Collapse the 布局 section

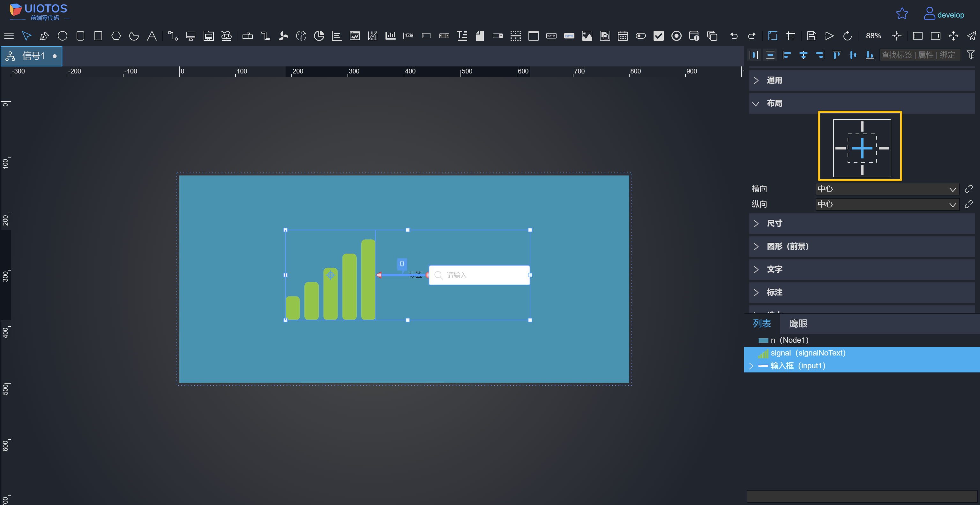(862, 103)
